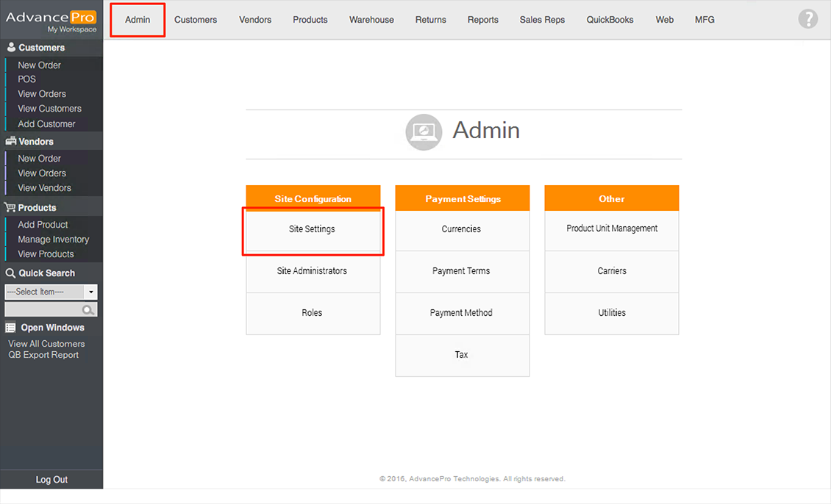Go to the Reports tab
This screenshot has height=504, width=831.
pos(482,20)
